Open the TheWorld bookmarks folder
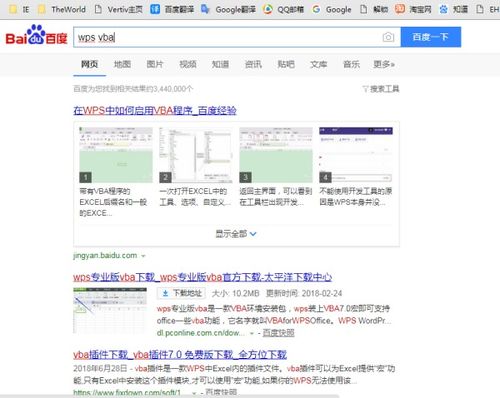 pos(62,9)
